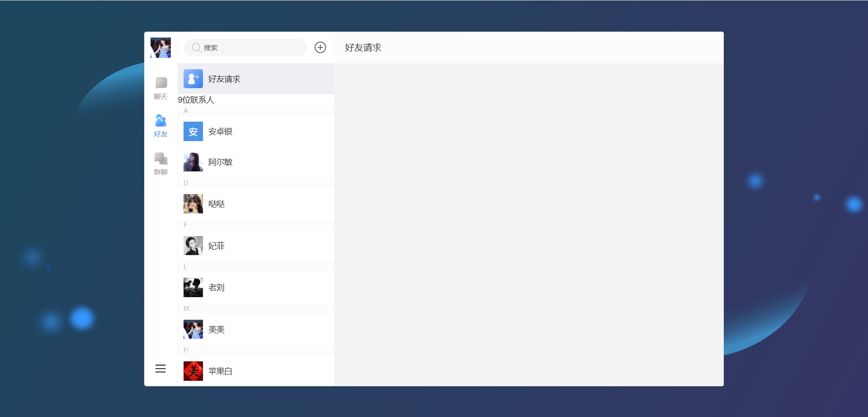The height and width of the screenshot is (417, 868).
Task: Click the plus icon to add a friend
Action: click(321, 47)
